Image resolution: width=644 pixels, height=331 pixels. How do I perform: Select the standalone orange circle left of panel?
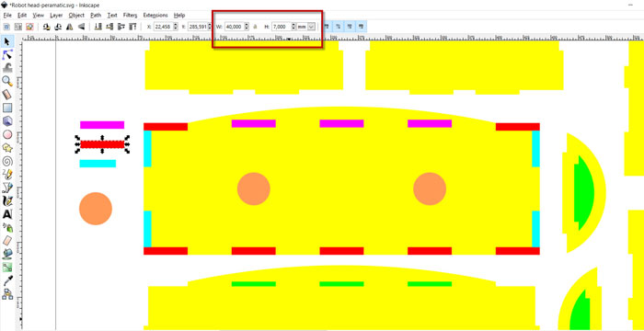pos(96,209)
